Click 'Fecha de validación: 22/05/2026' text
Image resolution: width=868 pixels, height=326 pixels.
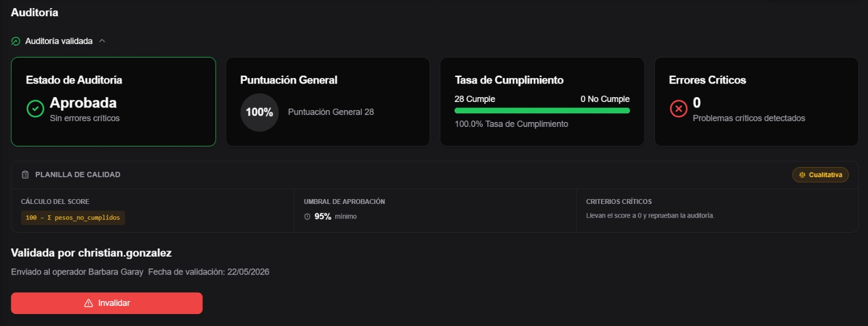point(209,272)
